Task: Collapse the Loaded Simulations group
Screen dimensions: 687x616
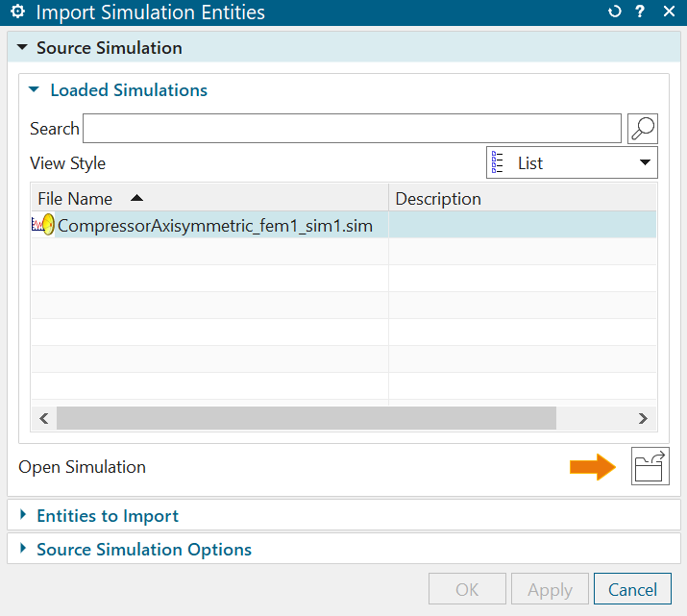Action: click(35, 90)
